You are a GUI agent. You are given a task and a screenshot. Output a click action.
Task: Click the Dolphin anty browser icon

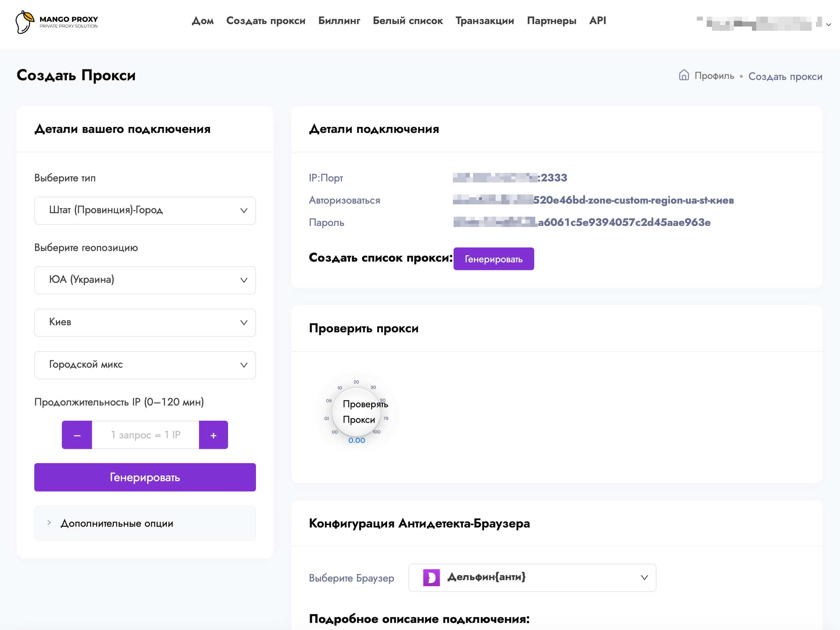pos(431,578)
